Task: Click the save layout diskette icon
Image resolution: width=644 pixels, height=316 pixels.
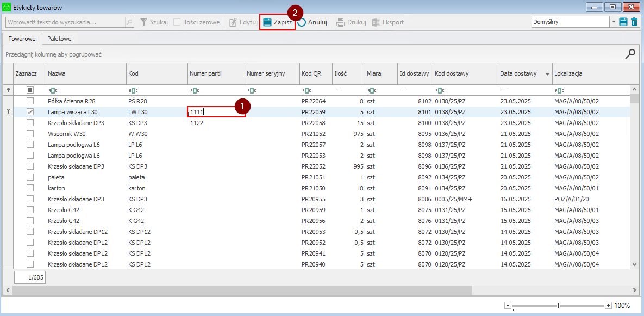Action: 623,22
